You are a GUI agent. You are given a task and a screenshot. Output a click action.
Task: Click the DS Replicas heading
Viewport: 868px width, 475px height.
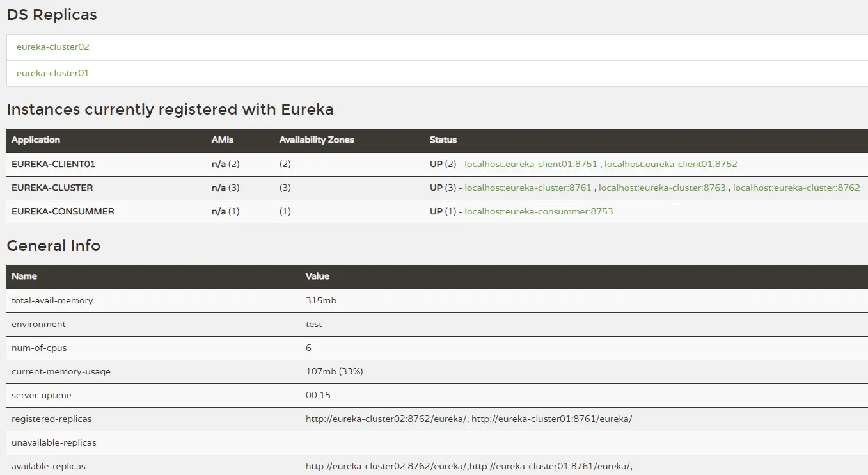tap(52, 15)
